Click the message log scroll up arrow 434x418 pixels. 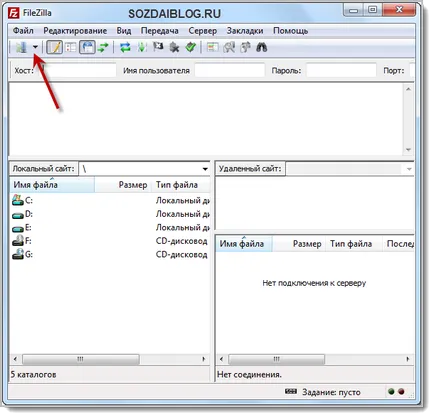pos(408,89)
